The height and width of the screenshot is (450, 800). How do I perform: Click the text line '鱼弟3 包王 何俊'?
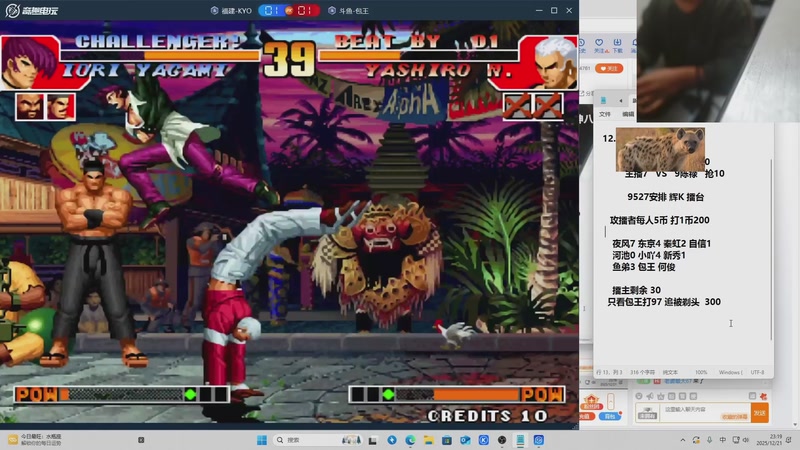[643, 267]
